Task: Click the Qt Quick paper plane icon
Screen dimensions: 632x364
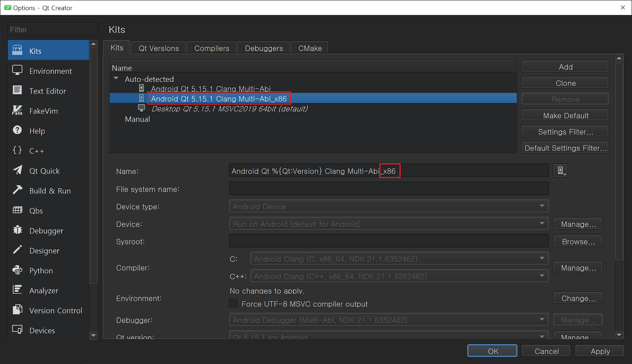Action: 17,170
